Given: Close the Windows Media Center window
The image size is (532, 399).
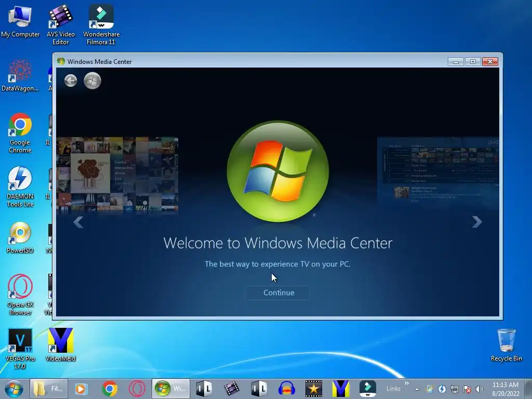Looking at the screenshot, I should tap(490, 62).
